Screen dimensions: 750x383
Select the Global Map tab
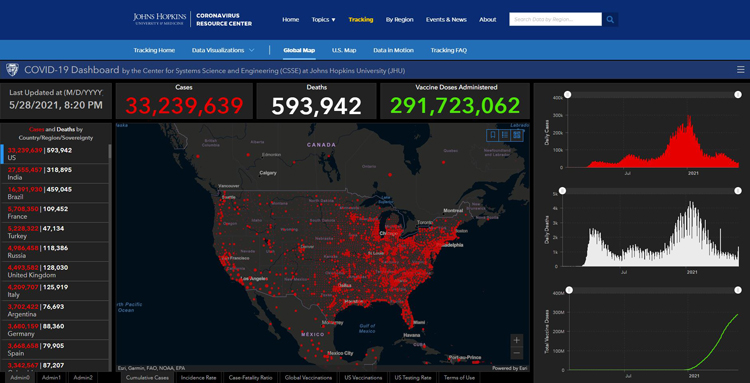[299, 50]
